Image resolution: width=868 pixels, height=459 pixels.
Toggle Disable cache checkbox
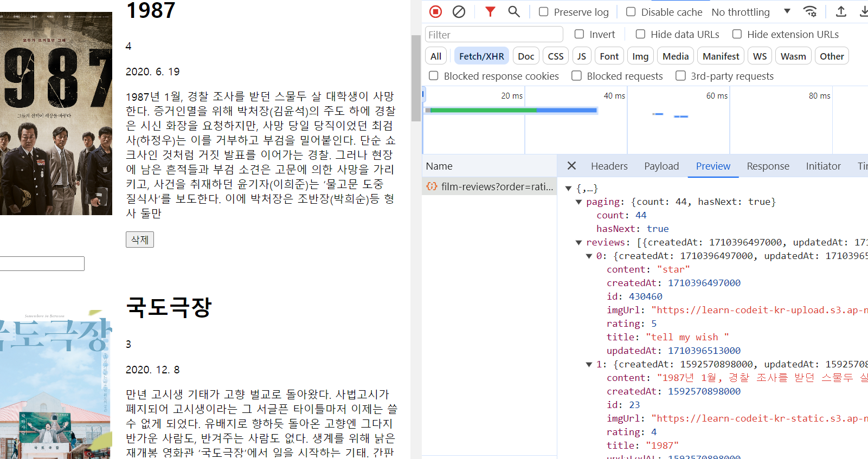pos(631,12)
